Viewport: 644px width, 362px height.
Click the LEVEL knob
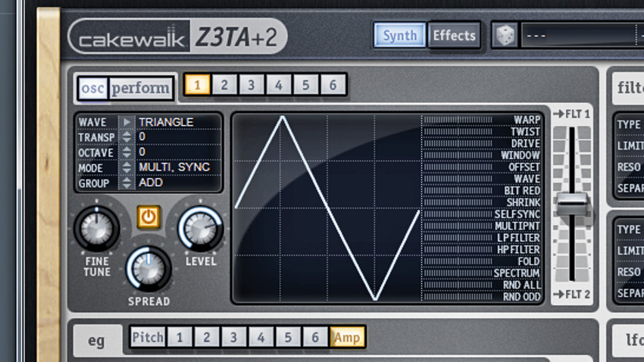(201, 229)
